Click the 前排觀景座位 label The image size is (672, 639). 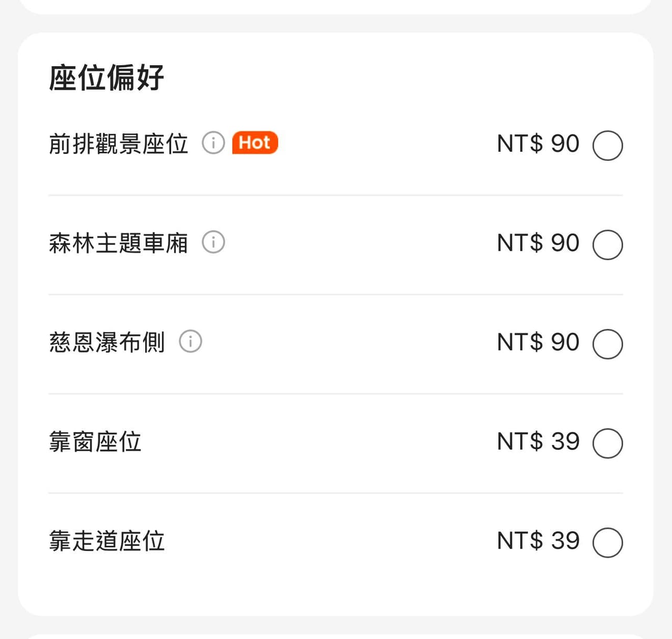119,144
